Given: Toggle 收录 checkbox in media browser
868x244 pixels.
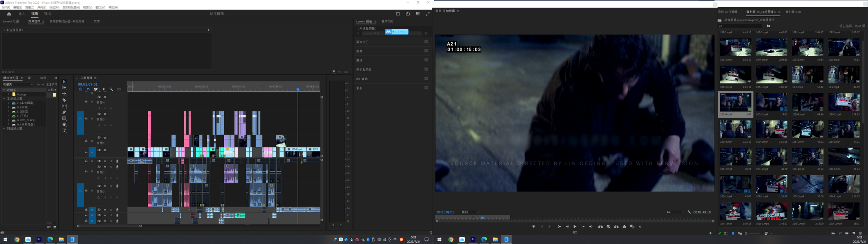Looking at the screenshot, I should 49,85.
